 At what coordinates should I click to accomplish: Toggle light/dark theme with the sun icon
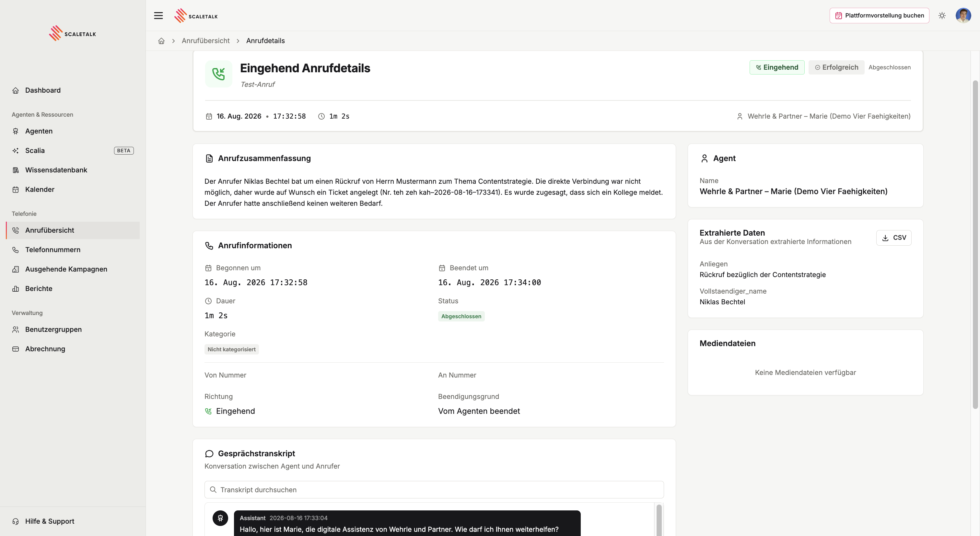[942, 16]
